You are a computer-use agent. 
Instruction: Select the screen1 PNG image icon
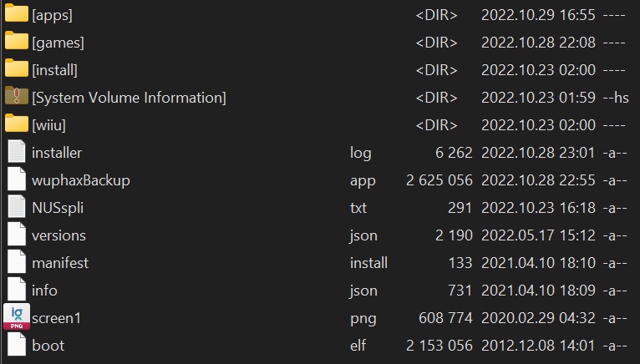pos(17,316)
